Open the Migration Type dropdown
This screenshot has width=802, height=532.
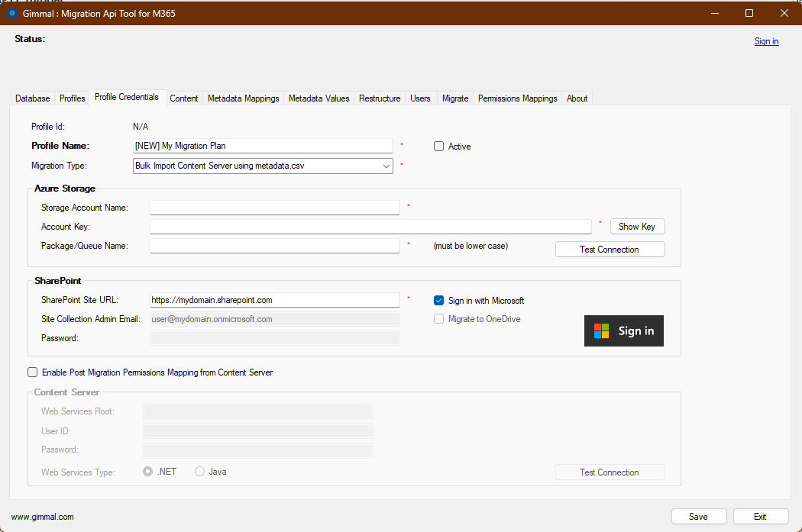tap(263, 166)
